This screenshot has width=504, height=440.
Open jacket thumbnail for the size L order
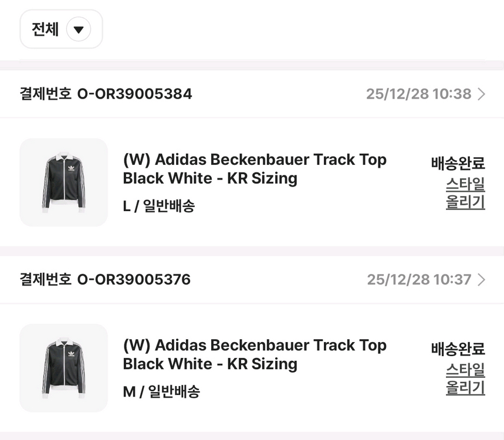click(64, 182)
